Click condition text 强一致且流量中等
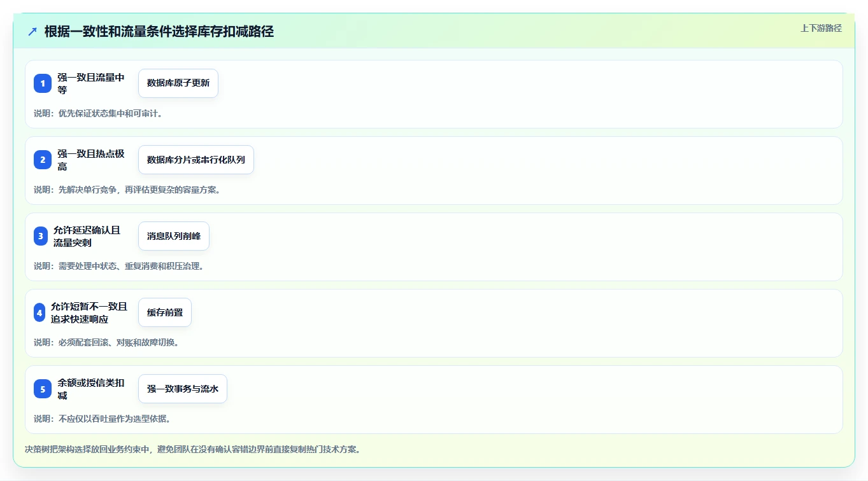 tap(91, 83)
